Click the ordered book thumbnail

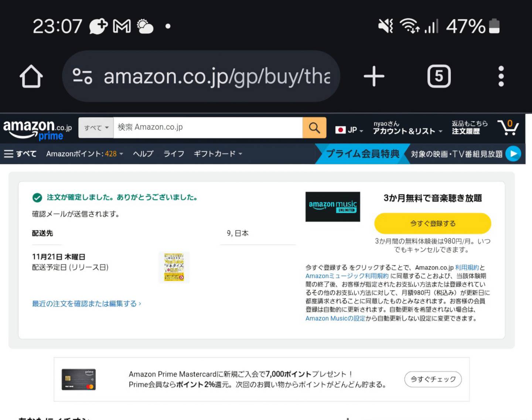pyautogui.click(x=174, y=267)
